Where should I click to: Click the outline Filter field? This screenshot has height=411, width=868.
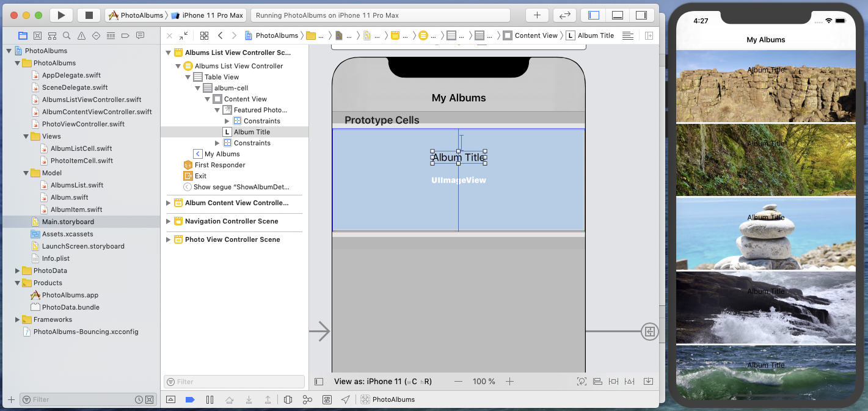pyautogui.click(x=234, y=382)
